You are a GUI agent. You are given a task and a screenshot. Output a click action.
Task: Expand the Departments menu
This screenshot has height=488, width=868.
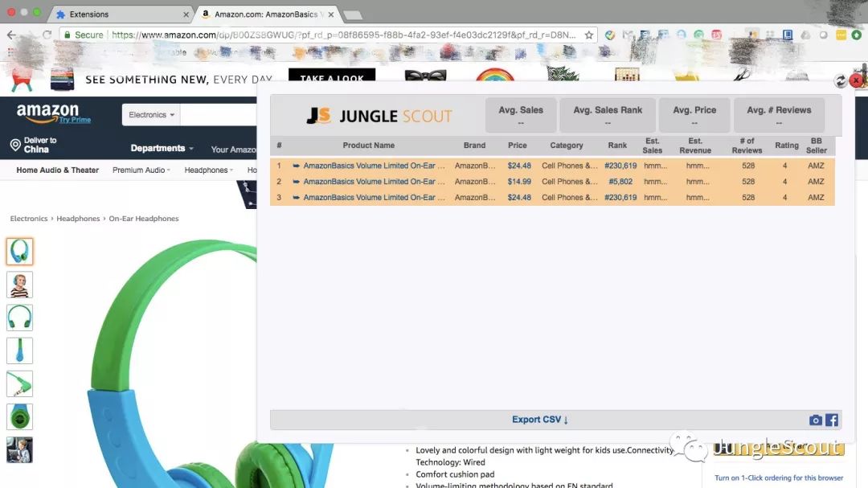pyautogui.click(x=162, y=149)
